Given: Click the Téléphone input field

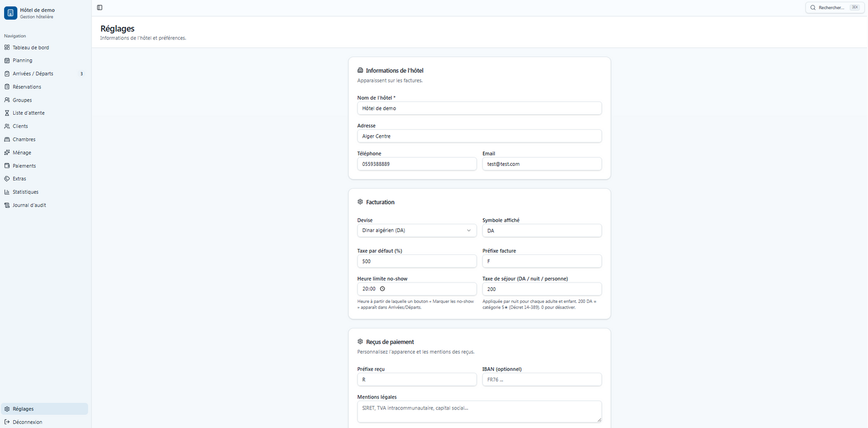Looking at the screenshot, I should click(x=417, y=164).
